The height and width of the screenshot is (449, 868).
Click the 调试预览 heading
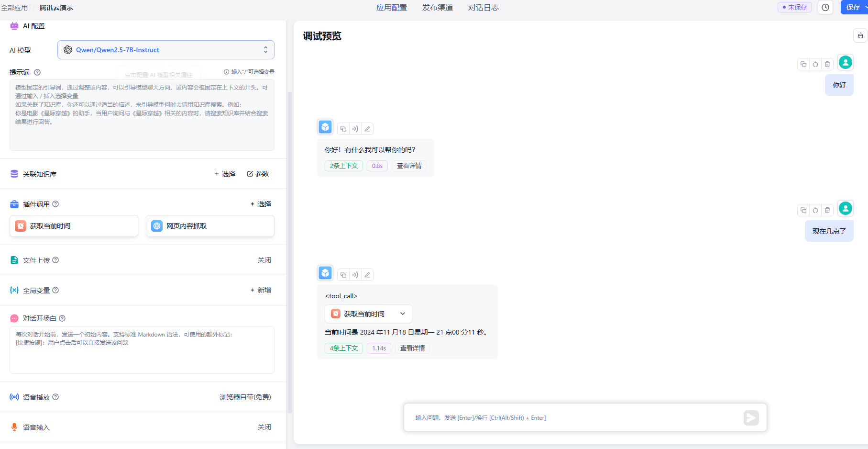tap(322, 36)
